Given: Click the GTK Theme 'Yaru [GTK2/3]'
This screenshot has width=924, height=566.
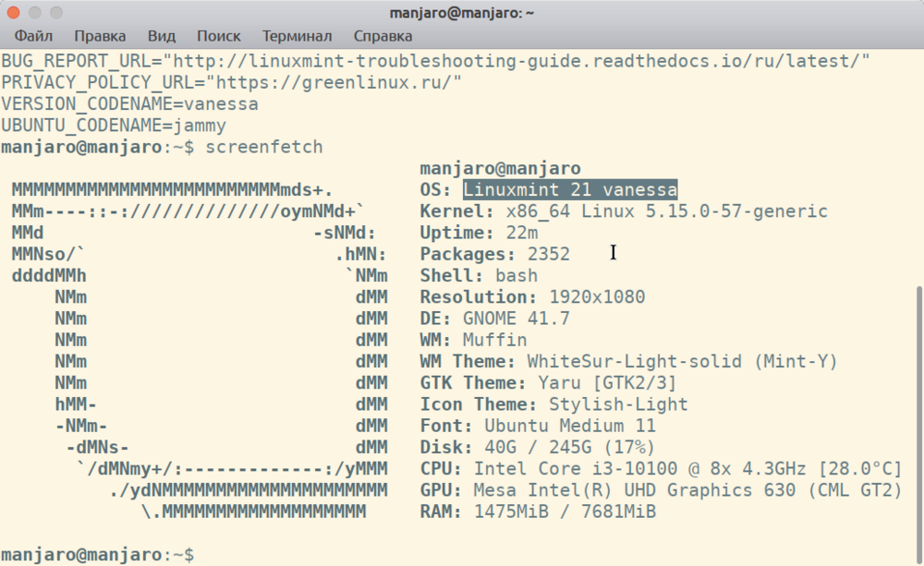Looking at the screenshot, I should tap(608, 383).
